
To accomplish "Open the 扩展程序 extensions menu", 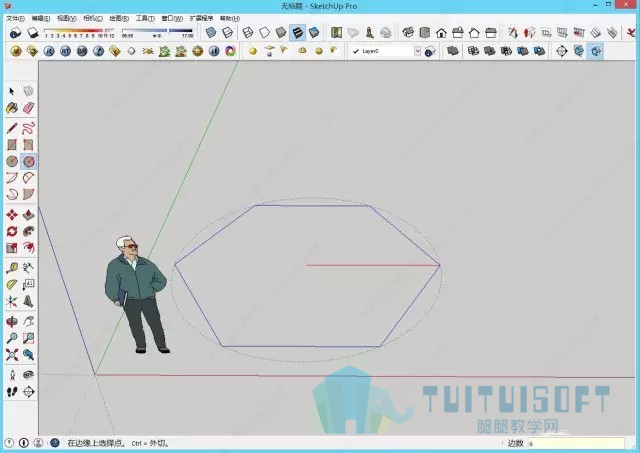I will (201, 18).
